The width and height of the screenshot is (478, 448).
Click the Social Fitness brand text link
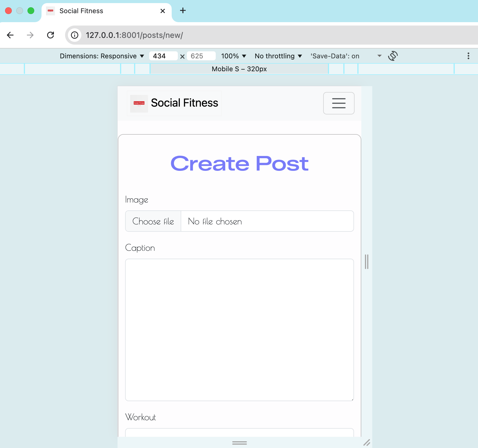(184, 103)
